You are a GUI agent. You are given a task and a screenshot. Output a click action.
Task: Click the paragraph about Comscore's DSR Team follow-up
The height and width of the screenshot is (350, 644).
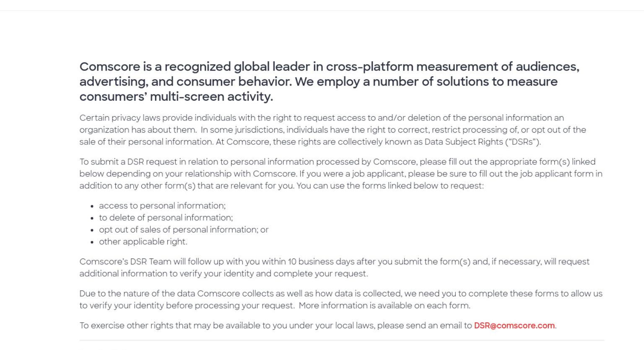pos(334,268)
